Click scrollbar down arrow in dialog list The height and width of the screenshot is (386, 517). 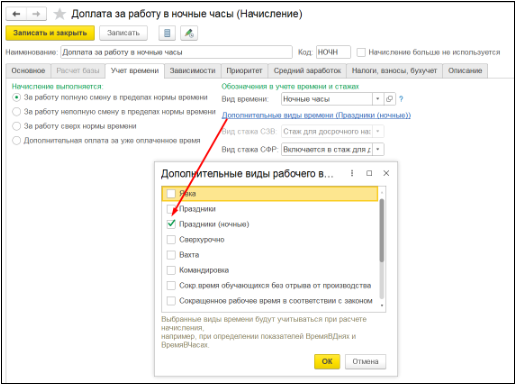382,305
